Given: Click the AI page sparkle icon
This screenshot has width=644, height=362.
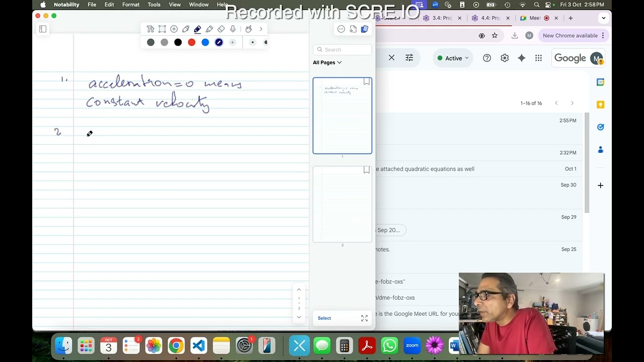Looking at the screenshot, I should tap(353, 29).
